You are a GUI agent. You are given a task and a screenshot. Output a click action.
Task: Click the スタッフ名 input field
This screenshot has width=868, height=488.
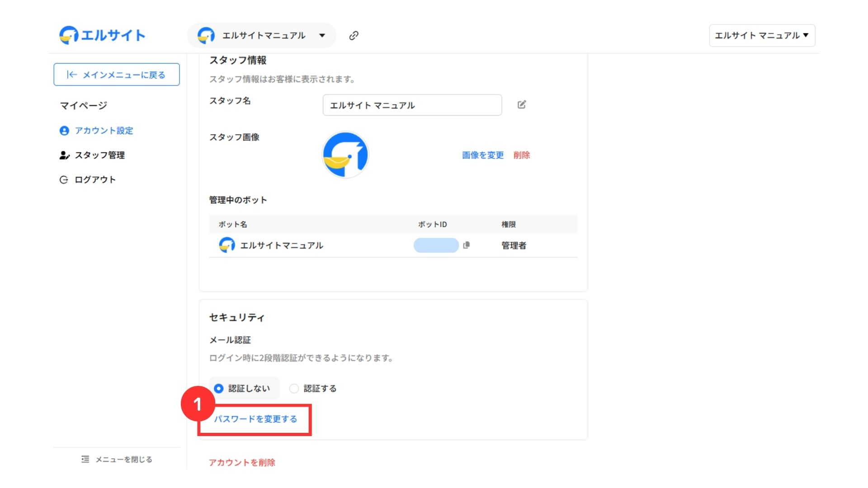pos(412,105)
